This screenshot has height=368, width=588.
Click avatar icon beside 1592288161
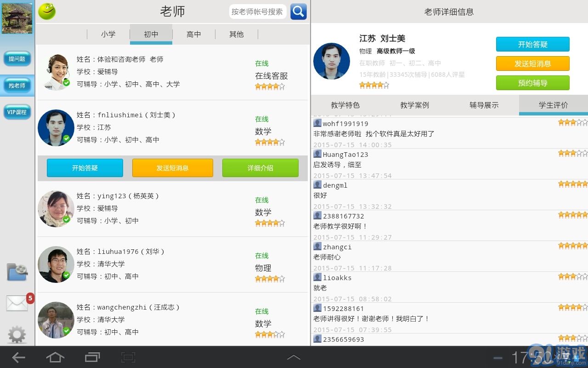[x=317, y=308]
